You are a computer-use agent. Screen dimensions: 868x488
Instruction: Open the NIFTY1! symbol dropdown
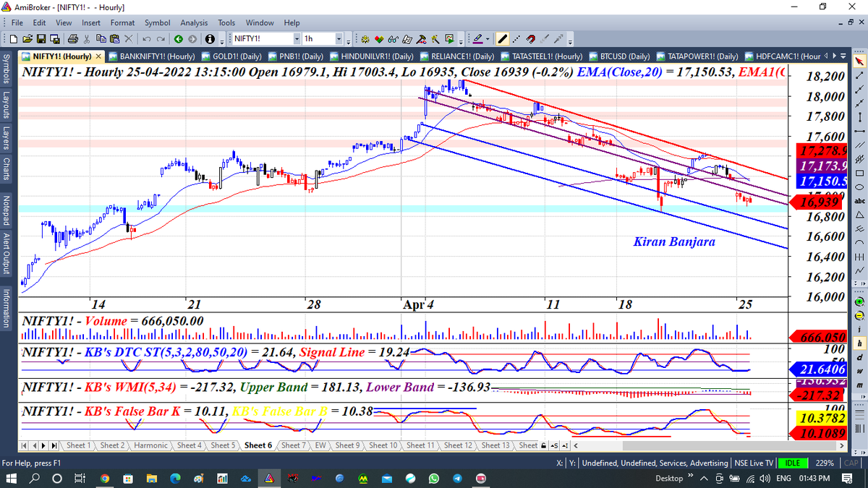[297, 38]
